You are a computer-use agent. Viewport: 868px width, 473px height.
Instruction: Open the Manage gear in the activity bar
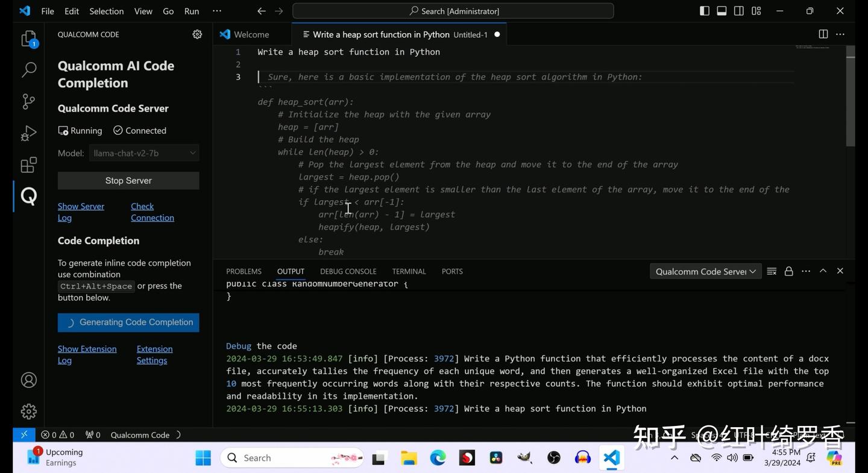pyautogui.click(x=28, y=412)
